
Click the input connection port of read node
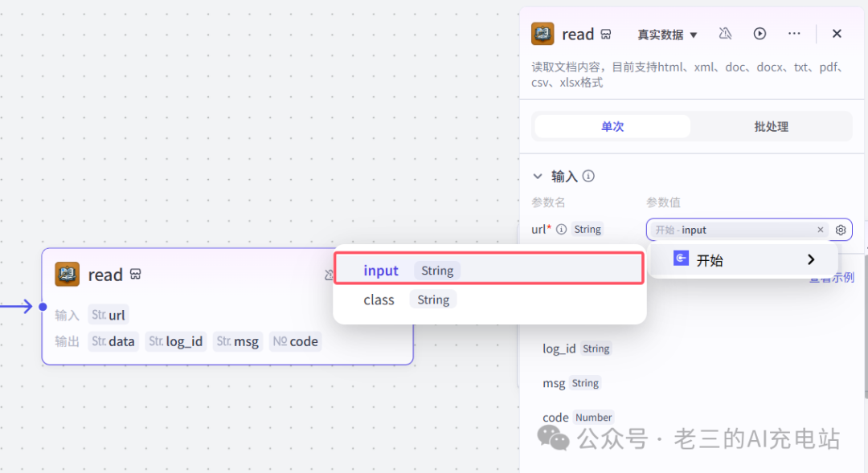43,307
